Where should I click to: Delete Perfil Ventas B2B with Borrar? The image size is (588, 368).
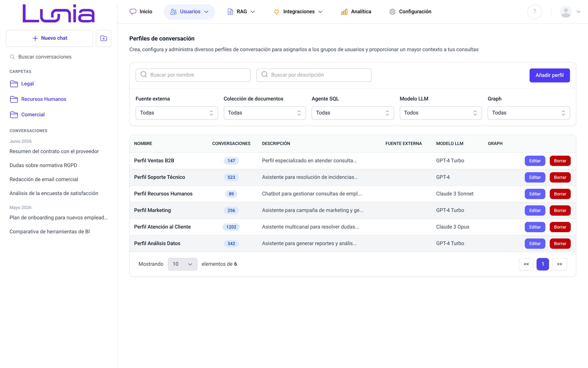(x=560, y=161)
